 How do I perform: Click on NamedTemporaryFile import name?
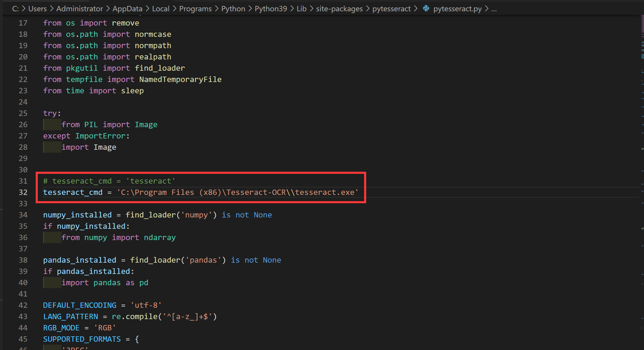coord(180,80)
